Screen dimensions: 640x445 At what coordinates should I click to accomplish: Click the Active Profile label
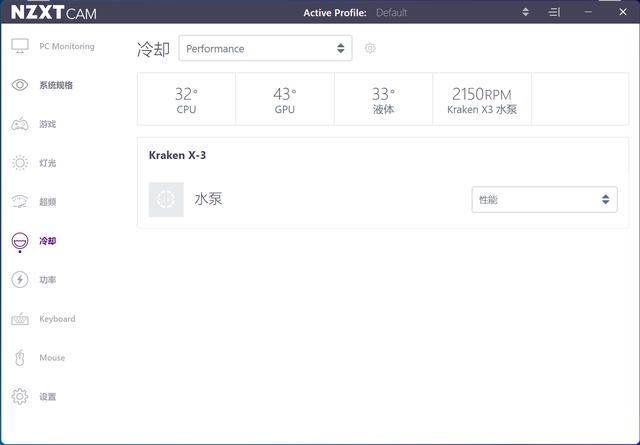(x=335, y=13)
